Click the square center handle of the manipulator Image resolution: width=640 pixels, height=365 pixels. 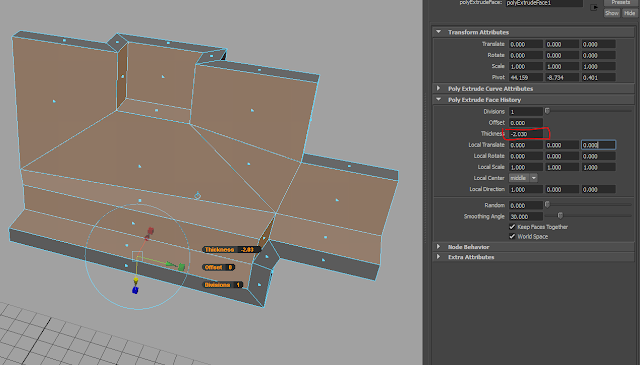click(x=138, y=256)
